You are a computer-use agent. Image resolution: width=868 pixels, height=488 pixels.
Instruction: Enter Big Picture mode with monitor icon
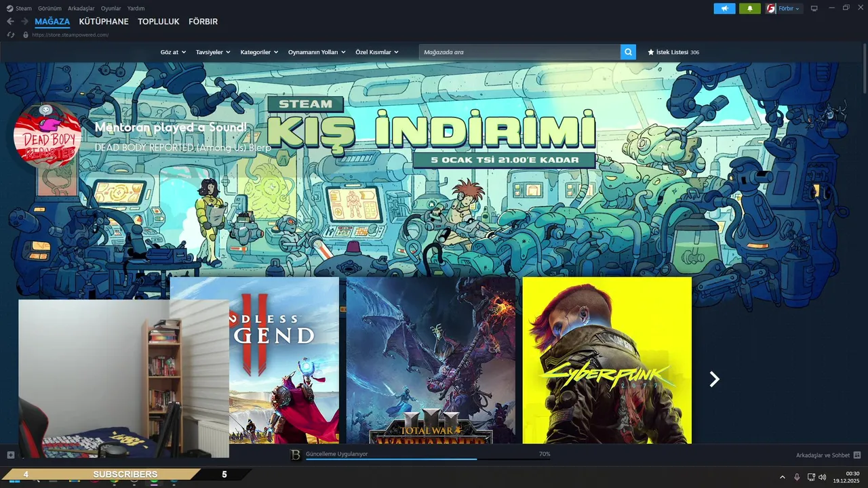pyautogui.click(x=814, y=9)
